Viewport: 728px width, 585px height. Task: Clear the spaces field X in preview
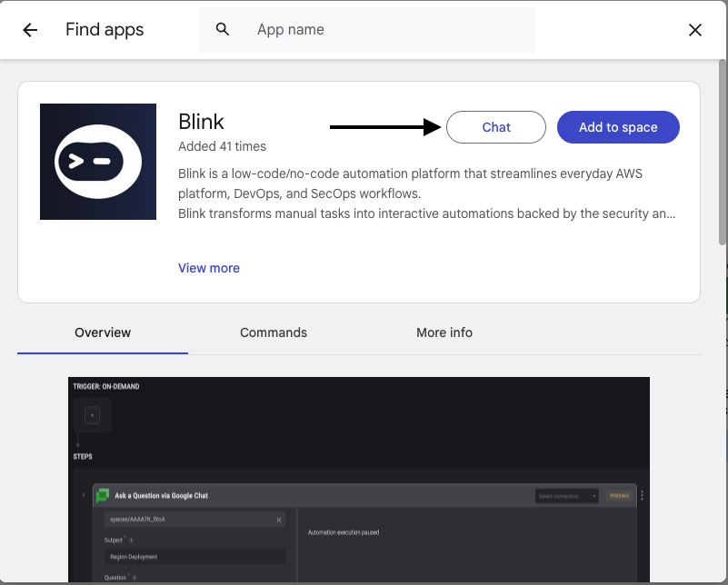279,521
